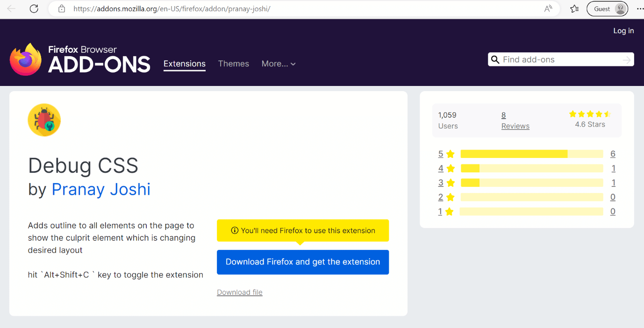The width and height of the screenshot is (644, 328).
Task: Click the search magnifier icon
Action: pyautogui.click(x=495, y=60)
